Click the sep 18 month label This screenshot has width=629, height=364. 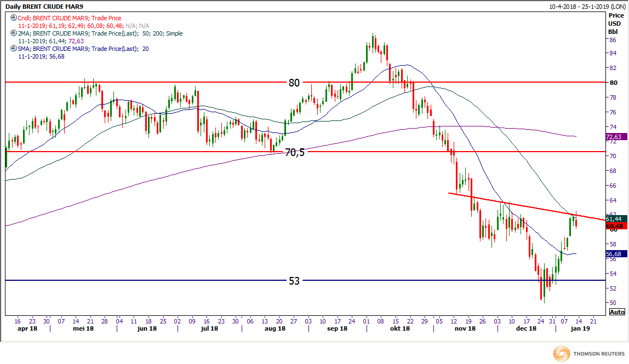click(338, 328)
